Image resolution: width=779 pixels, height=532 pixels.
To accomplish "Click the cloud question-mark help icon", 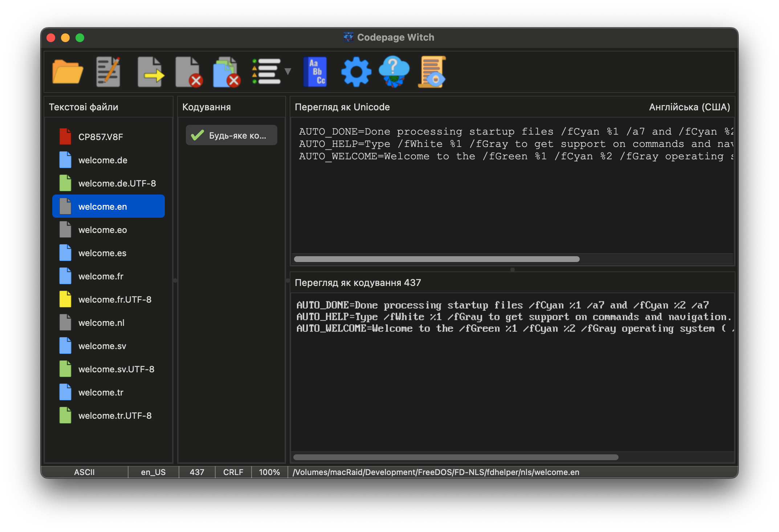I will click(x=394, y=72).
